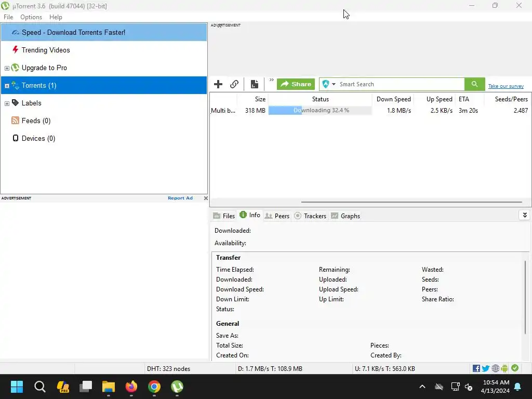The height and width of the screenshot is (399, 532).
Task: Click the download rate status D: 1.7 MB/s
Action: (270, 369)
